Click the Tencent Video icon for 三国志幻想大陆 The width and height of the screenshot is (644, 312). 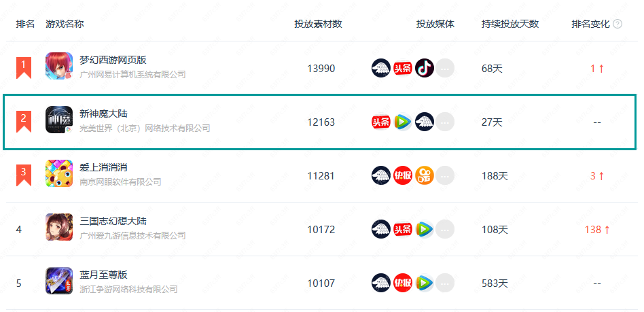pyautogui.click(x=425, y=229)
